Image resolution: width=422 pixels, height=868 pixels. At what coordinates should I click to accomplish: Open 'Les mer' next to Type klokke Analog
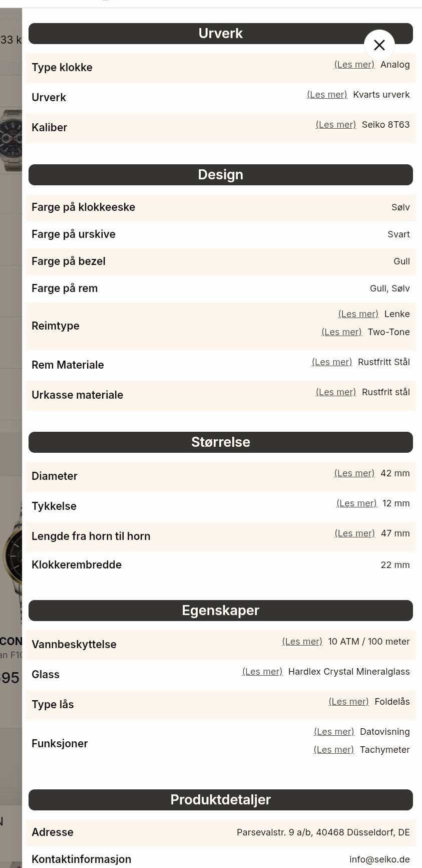pyautogui.click(x=354, y=65)
